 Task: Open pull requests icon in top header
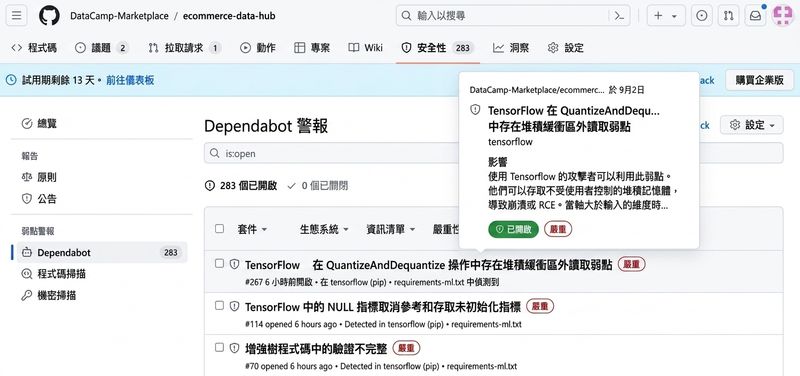tap(729, 16)
